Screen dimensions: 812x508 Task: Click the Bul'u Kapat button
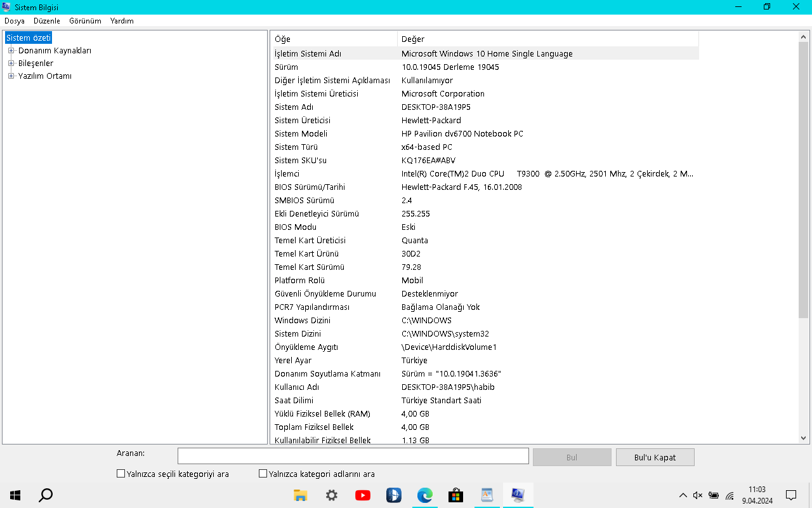655,457
